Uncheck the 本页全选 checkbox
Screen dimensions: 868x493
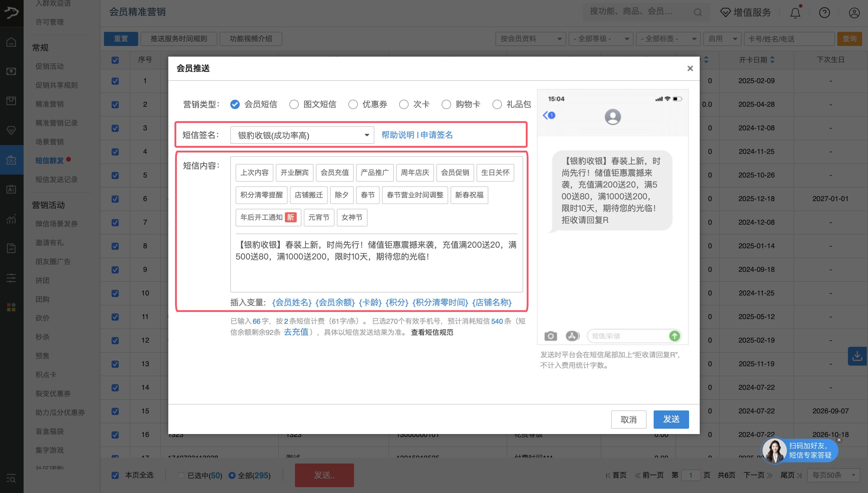(x=115, y=475)
